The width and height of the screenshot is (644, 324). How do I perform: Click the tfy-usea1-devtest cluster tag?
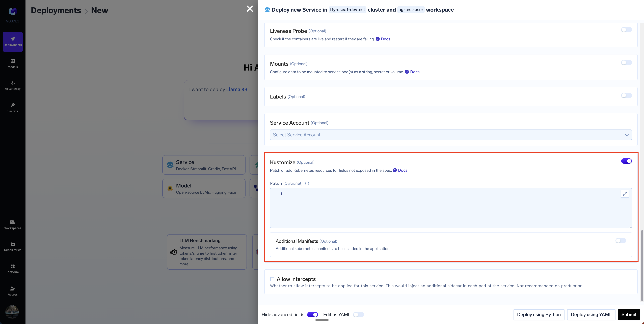[347, 10]
